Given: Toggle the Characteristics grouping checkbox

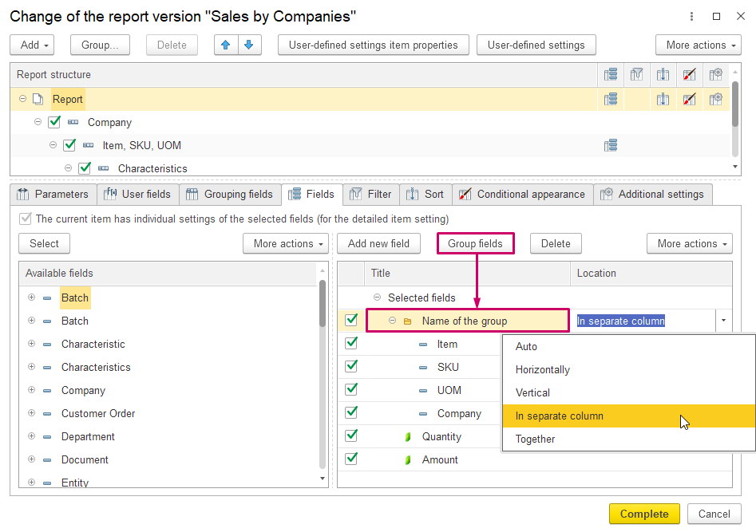Looking at the screenshot, I should click(x=85, y=167).
